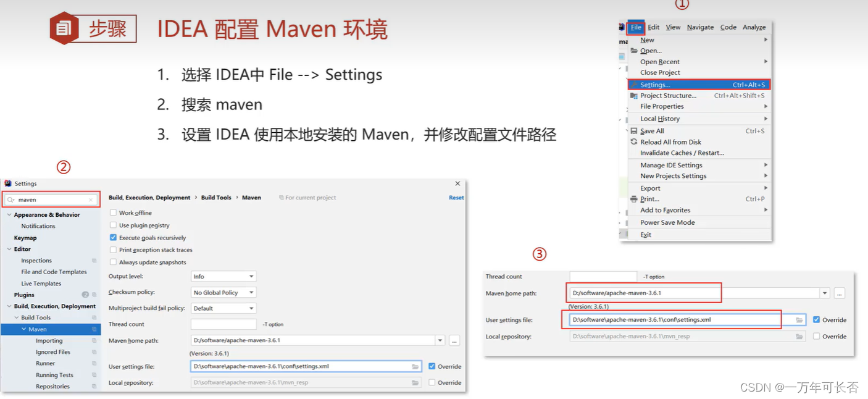Viewport: 868px width, 399px height.
Task: Click browse folder icon of Local repository in Settings dialog
Action: pos(415,383)
